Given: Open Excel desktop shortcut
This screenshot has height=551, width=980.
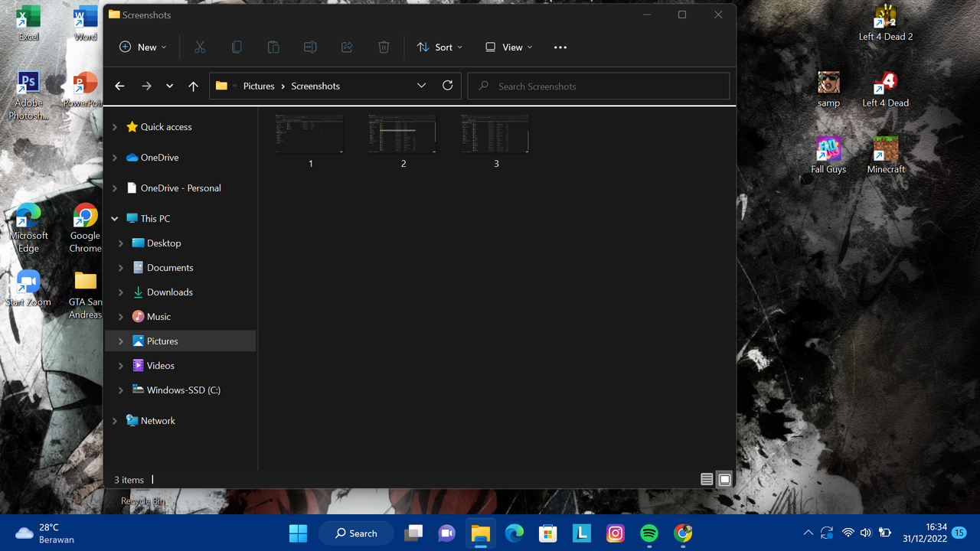Looking at the screenshot, I should pos(28,23).
